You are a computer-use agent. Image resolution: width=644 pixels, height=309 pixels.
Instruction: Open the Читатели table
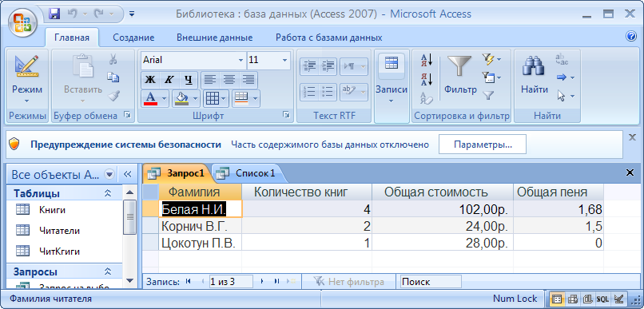tap(59, 231)
